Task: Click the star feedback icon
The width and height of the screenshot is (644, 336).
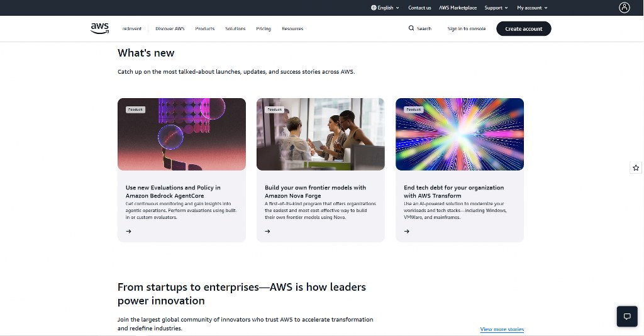Action: pyautogui.click(x=636, y=167)
